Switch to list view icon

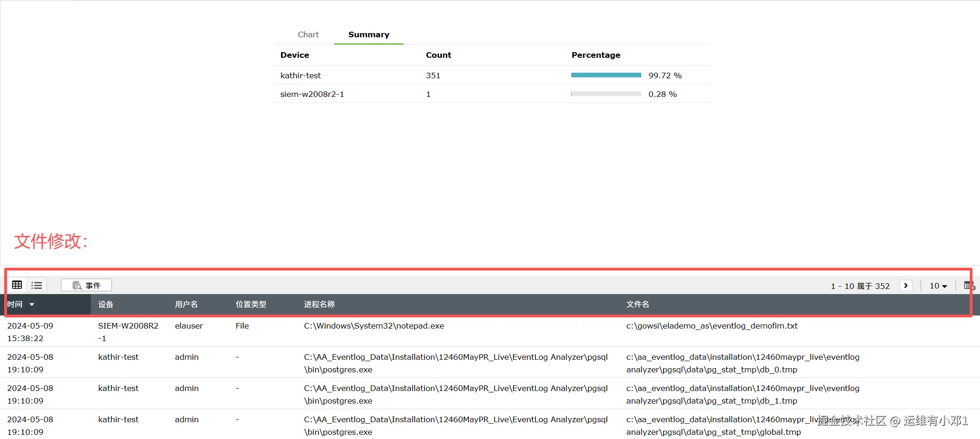click(x=37, y=285)
